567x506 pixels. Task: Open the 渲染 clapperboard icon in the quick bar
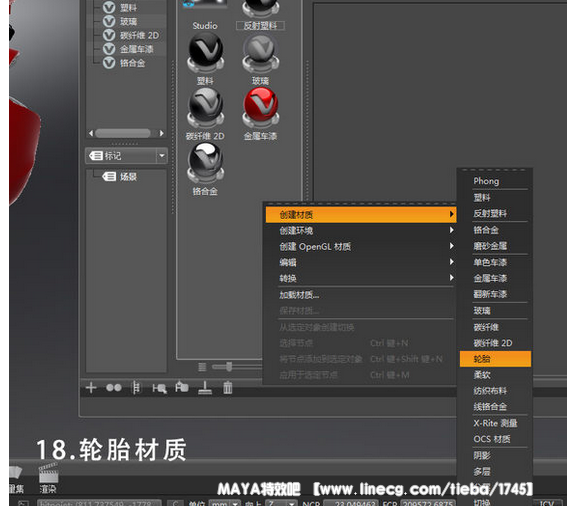(x=48, y=477)
